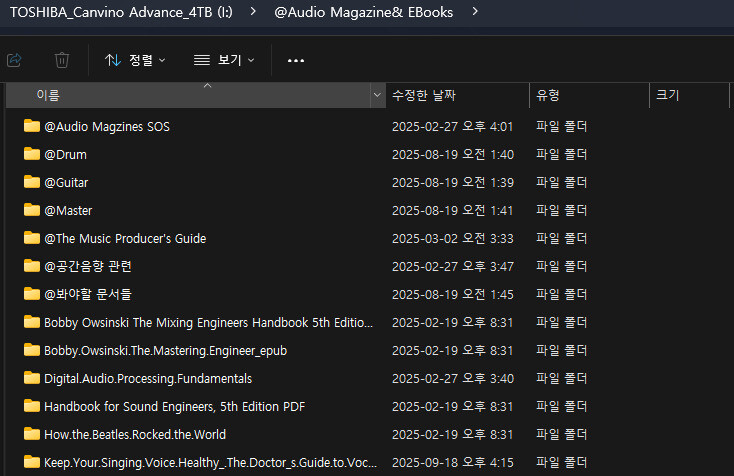This screenshot has width=734, height=476.
Task: Select the @Guitar folder name
Action: coord(66,183)
